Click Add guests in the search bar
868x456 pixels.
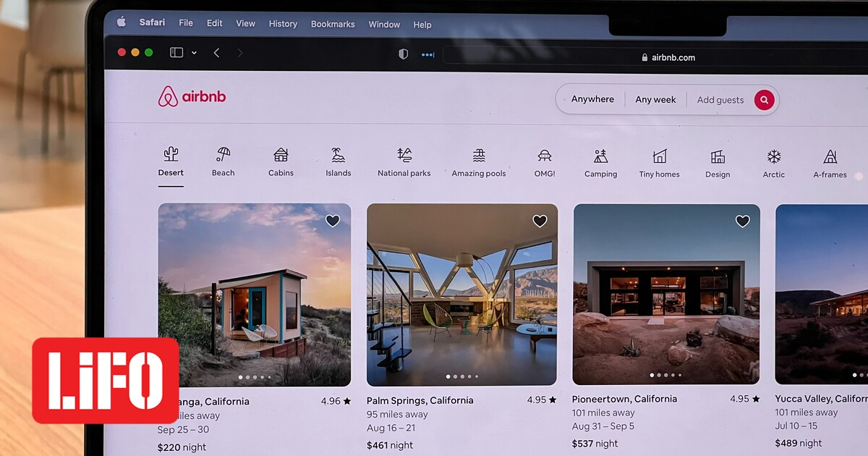click(720, 100)
